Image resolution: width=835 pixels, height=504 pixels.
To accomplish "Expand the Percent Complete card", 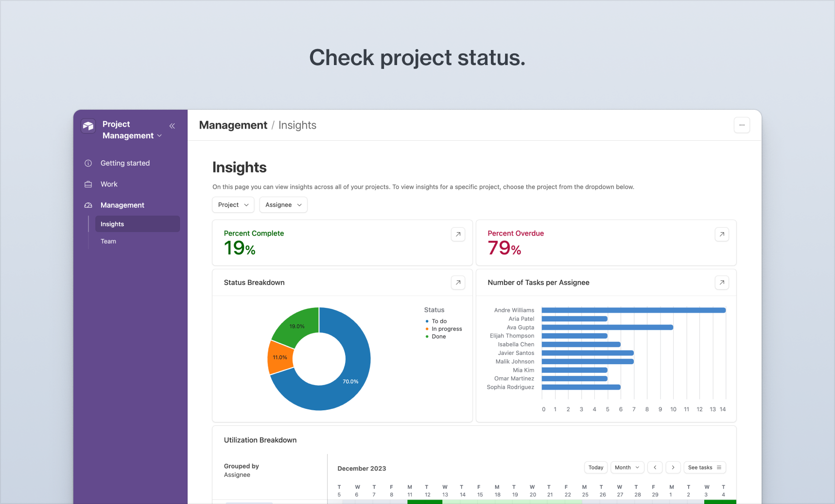I will 458,235.
